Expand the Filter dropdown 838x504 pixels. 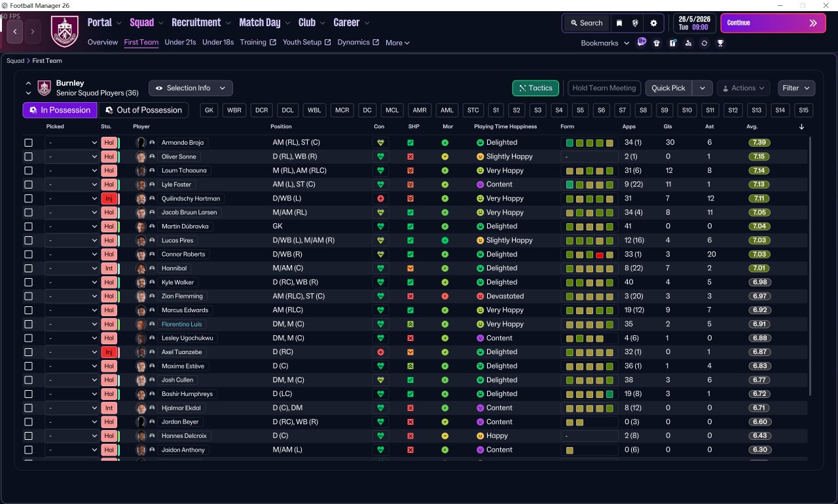tap(796, 88)
